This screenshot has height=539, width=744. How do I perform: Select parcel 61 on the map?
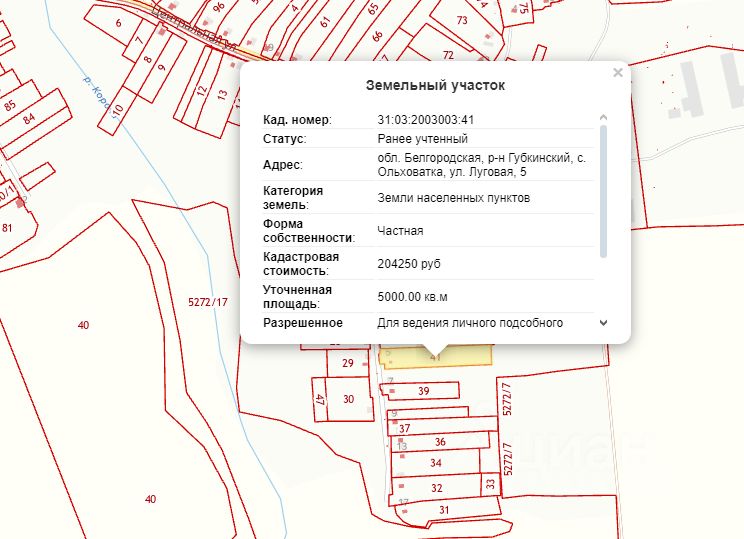tap(325, 22)
